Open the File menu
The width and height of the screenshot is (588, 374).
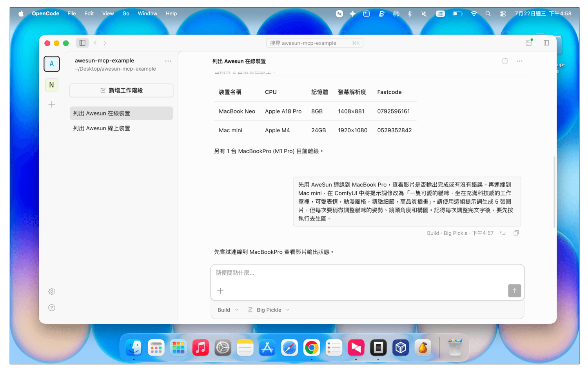tap(72, 14)
